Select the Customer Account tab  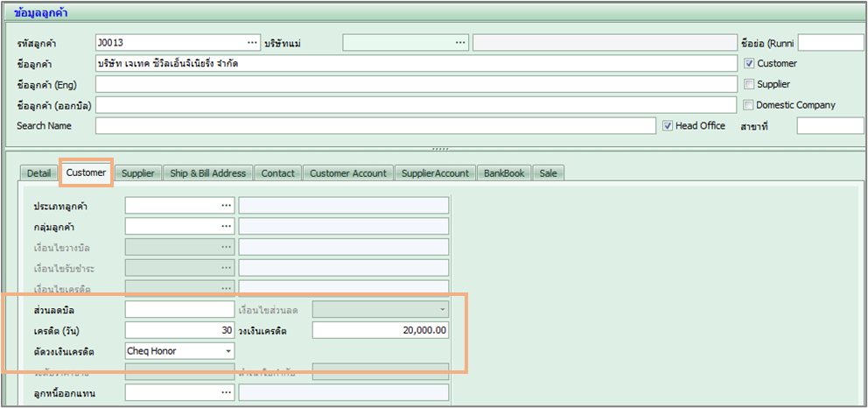(347, 173)
